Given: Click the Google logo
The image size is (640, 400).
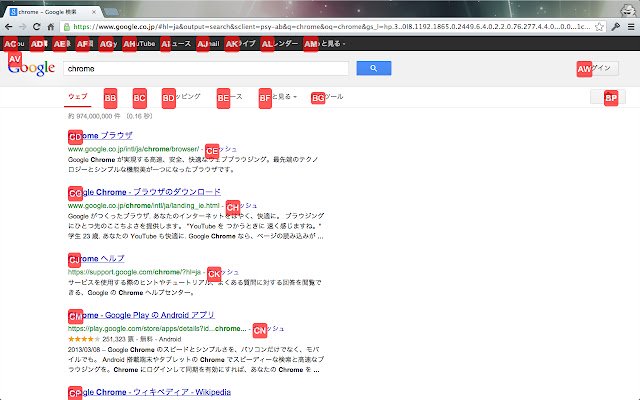Looking at the screenshot, I should click(31, 68).
